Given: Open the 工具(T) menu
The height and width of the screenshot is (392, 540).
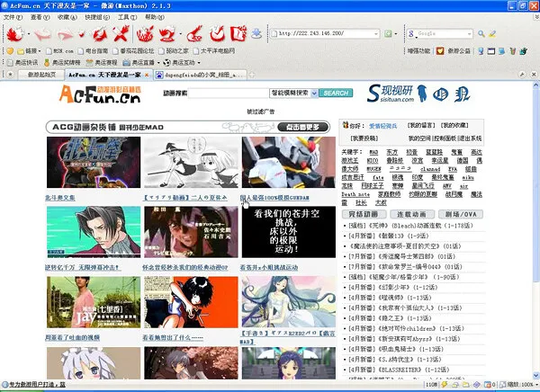Looking at the screenshot, I should click(127, 17).
